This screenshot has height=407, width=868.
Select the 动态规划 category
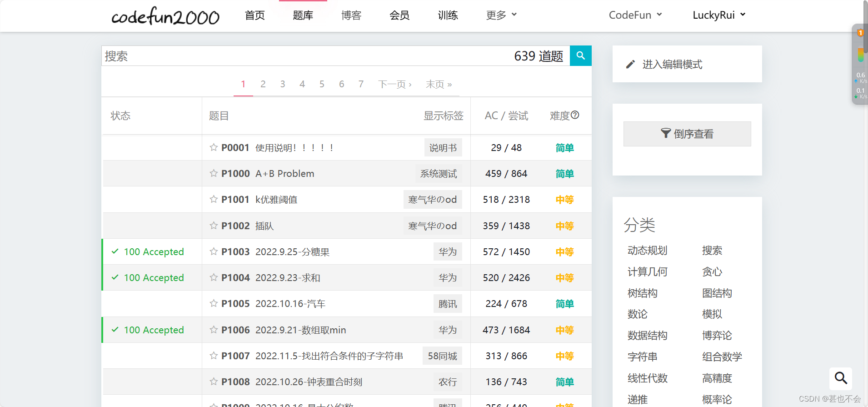tap(647, 250)
